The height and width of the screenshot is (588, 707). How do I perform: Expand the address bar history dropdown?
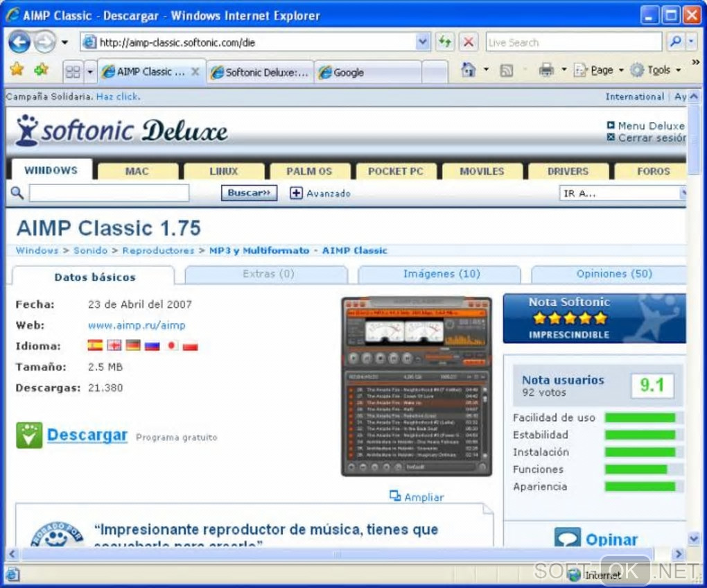pyautogui.click(x=423, y=42)
